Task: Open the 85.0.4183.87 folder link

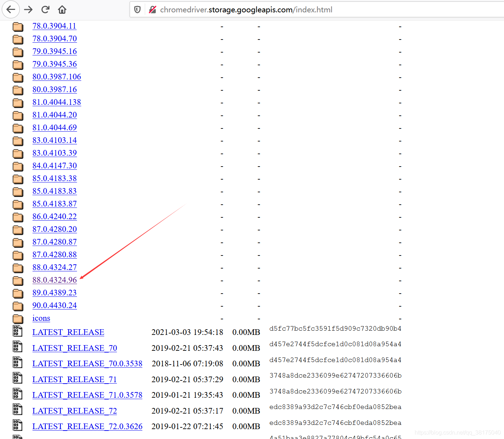Action: 55,204
